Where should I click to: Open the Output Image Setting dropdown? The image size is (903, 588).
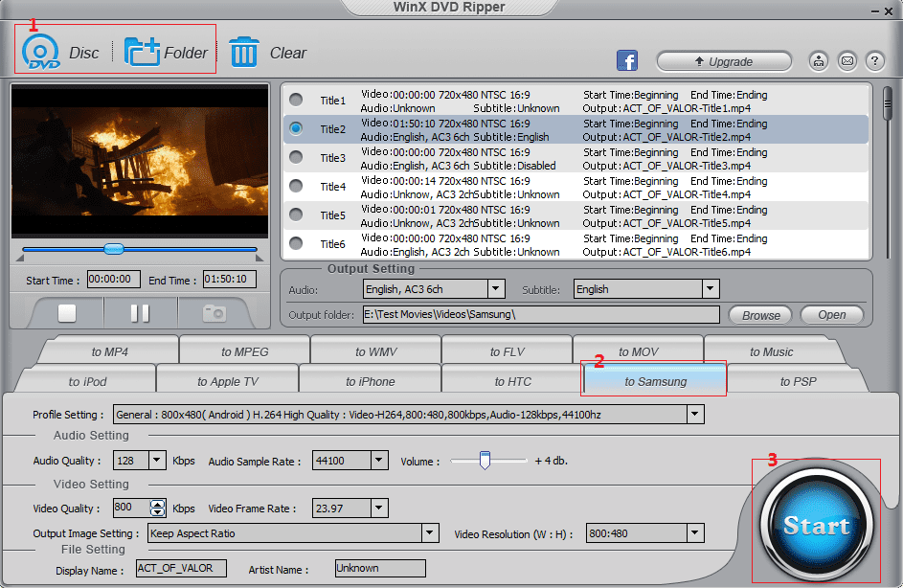(430, 532)
